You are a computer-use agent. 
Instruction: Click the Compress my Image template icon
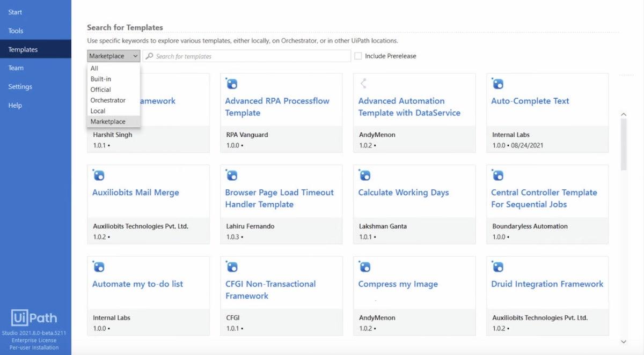click(x=365, y=267)
